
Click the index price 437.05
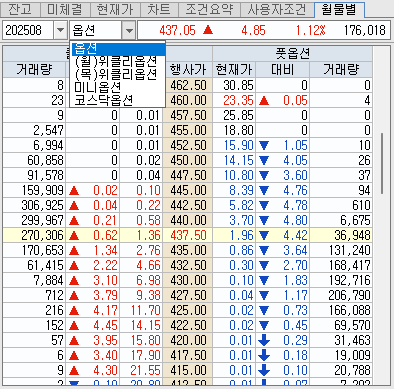(x=177, y=31)
